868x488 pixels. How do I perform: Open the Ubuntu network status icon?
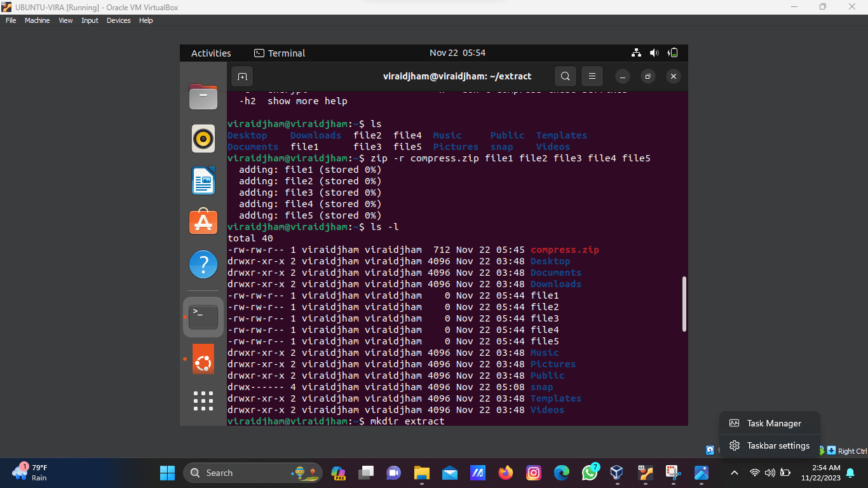(636, 53)
